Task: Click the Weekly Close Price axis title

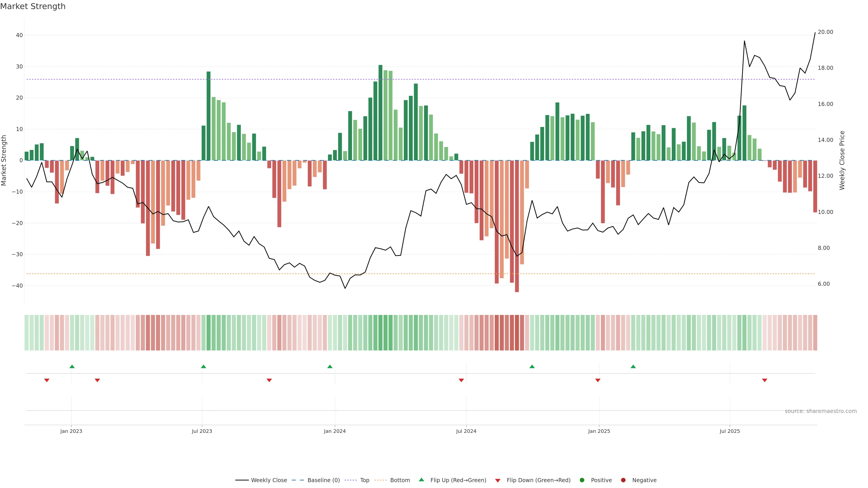Action: (x=842, y=160)
